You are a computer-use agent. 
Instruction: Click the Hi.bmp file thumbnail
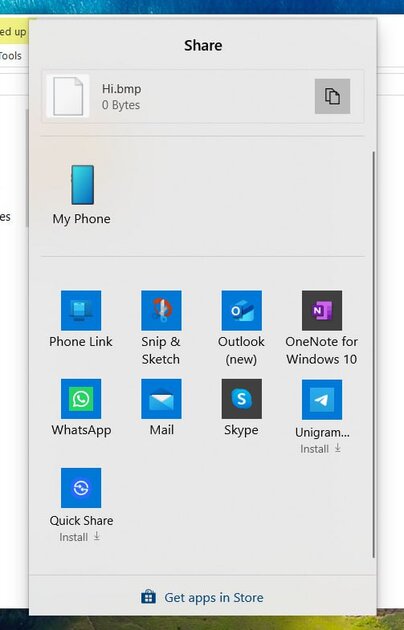68,96
